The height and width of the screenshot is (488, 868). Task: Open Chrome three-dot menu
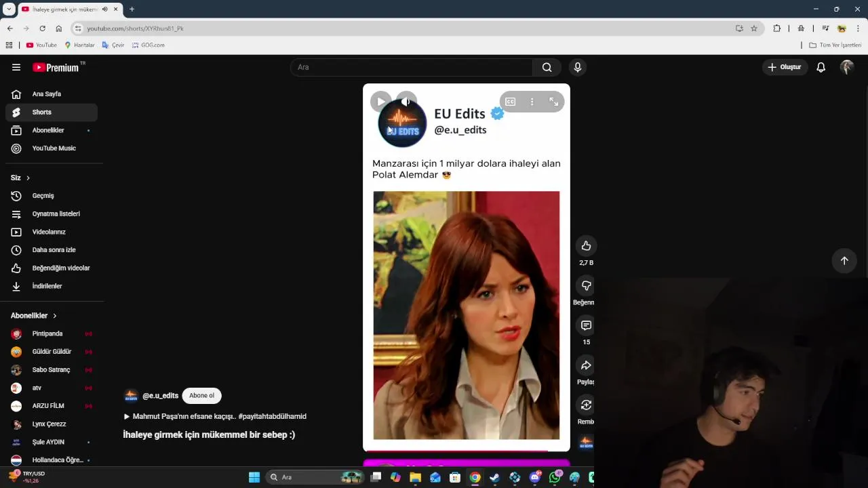858,28
